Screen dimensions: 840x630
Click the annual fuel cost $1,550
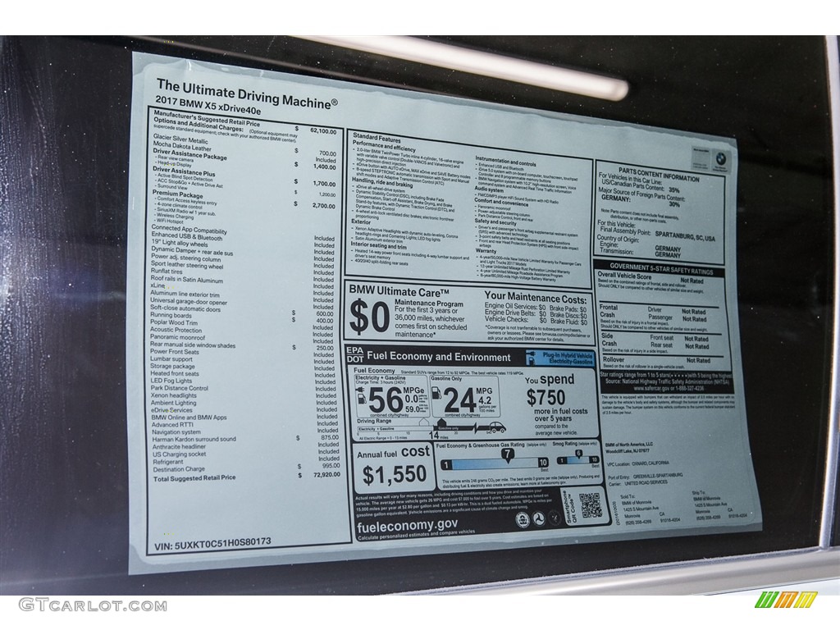(395, 474)
